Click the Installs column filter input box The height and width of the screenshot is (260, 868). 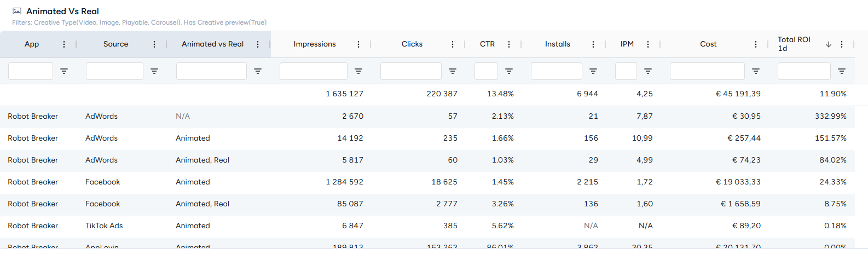click(557, 71)
